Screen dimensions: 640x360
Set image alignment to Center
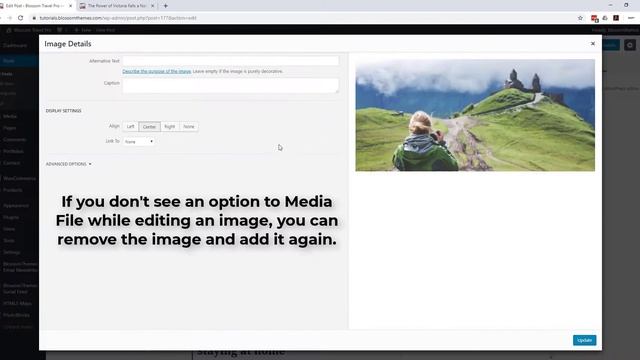coord(149,127)
